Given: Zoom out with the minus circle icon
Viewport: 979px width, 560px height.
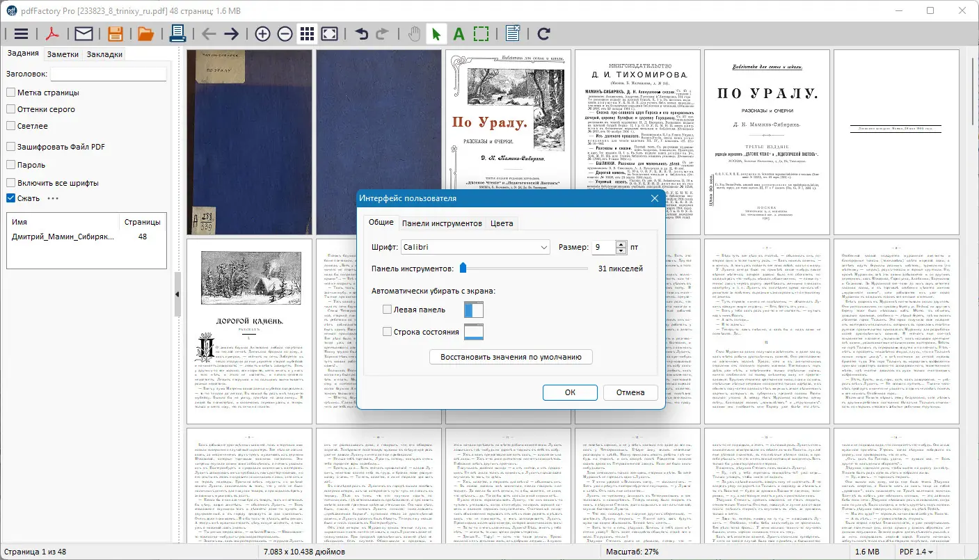Looking at the screenshot, I should click(x=285, y=33).
